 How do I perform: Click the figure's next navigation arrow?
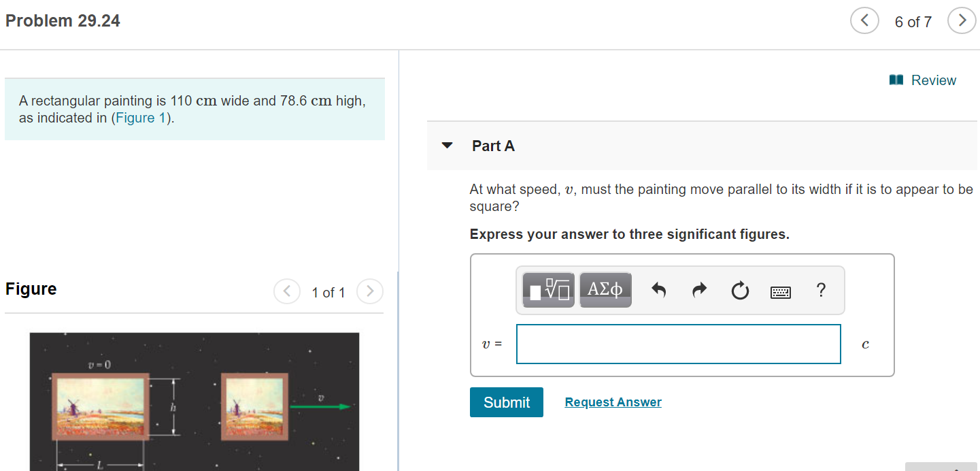(369, 291)
